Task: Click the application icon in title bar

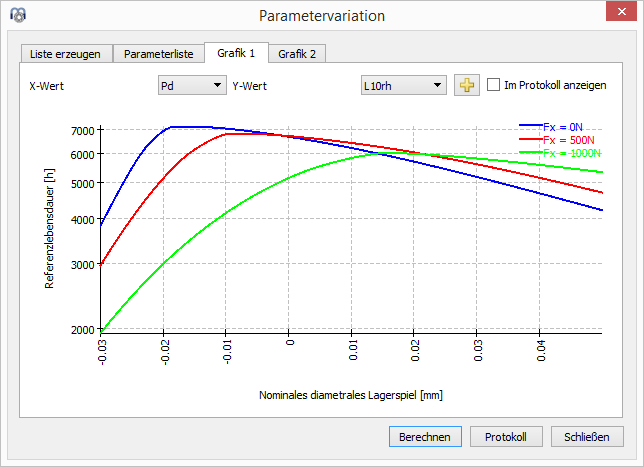Action: pyautogui.click(x=18, y=15)
